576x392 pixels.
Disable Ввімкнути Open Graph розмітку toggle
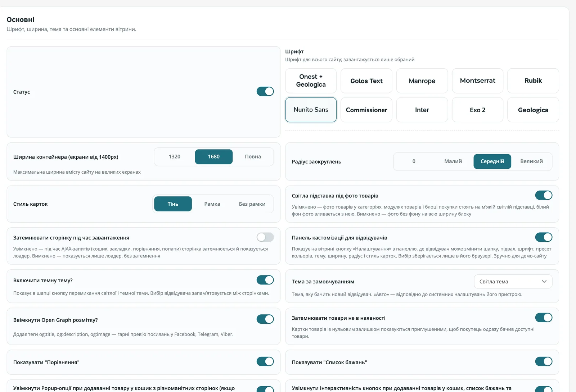click(265, 319)
